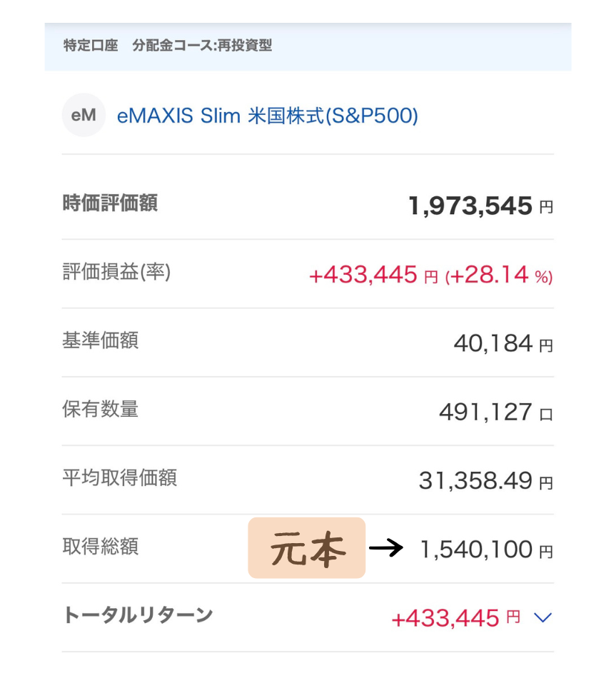Select the 特定口座 account label
Viewport: 616px width, 678px height.
(x=91, y=46)
